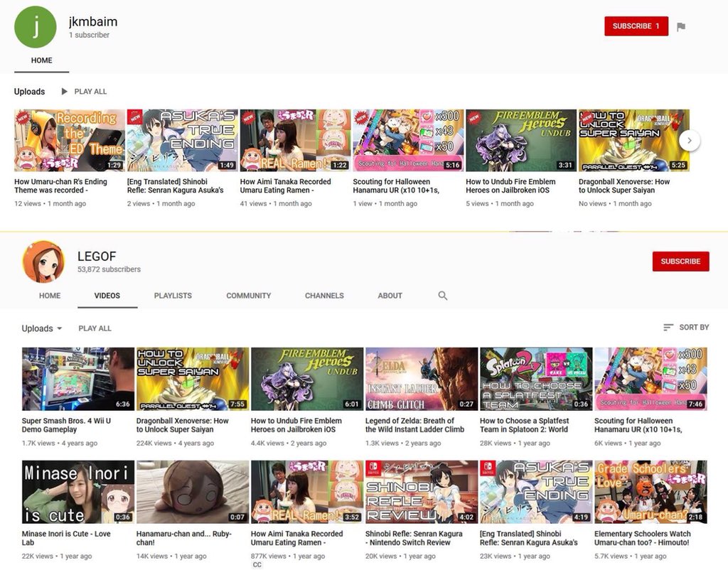Screen dimensions: 728x570
Task: View the ABOUT tab
Action: pyautogui.click(x=390, y=296)
